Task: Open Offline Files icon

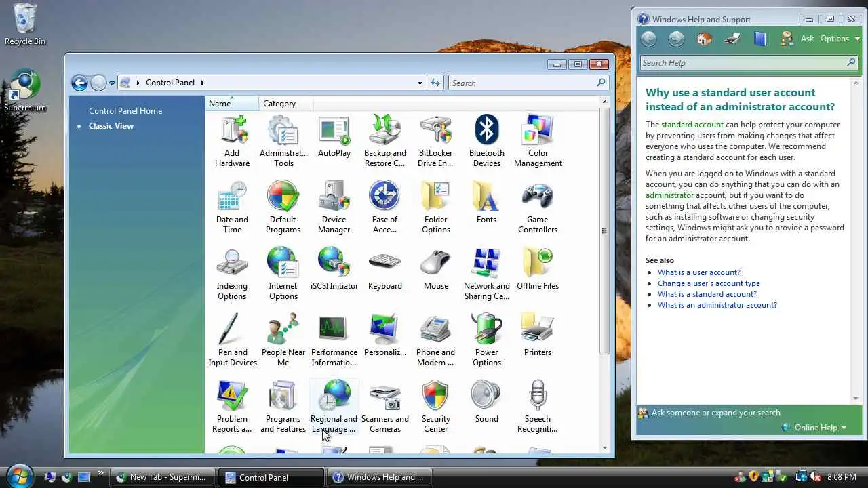Action: pos(538,269)
